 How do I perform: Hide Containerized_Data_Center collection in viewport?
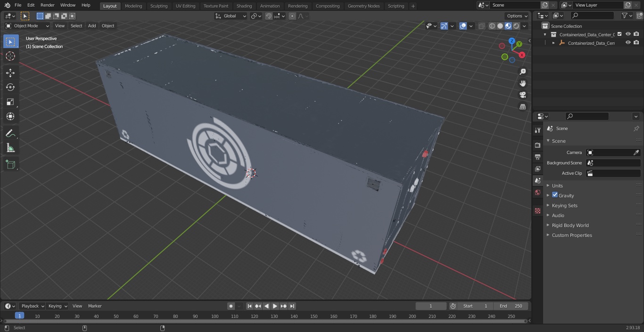[628, 34]
